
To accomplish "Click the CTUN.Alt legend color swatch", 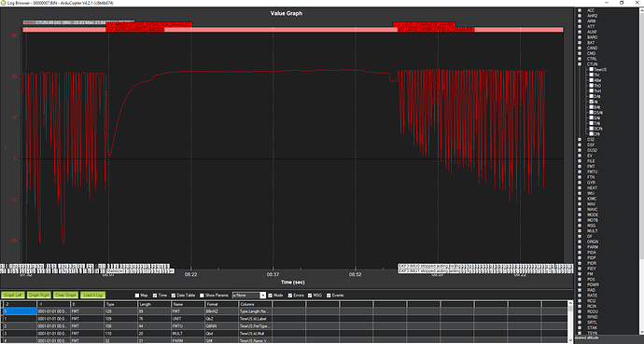I will click(x=29, y=22).
